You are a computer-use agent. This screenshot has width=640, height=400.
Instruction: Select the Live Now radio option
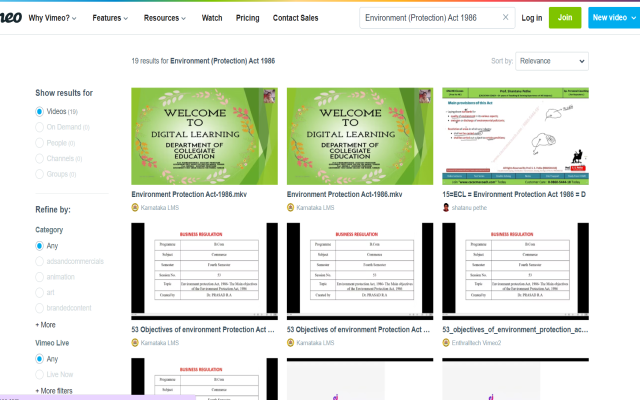click(x=40, y=374)
